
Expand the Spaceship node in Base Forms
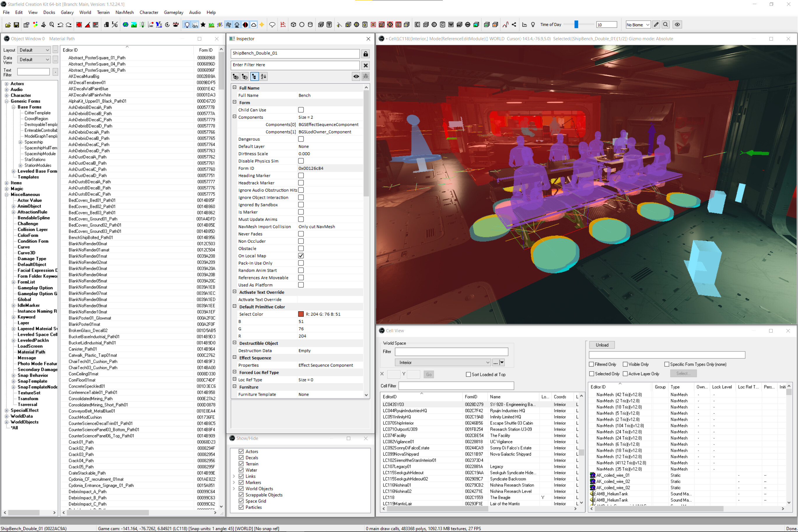pyautogui.click(x=21, y=142)
